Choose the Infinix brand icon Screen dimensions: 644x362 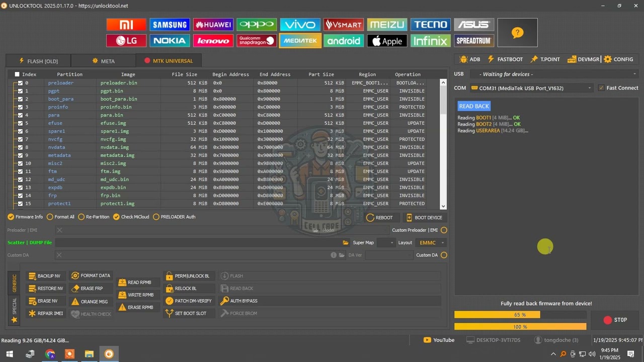pos(431,41)
